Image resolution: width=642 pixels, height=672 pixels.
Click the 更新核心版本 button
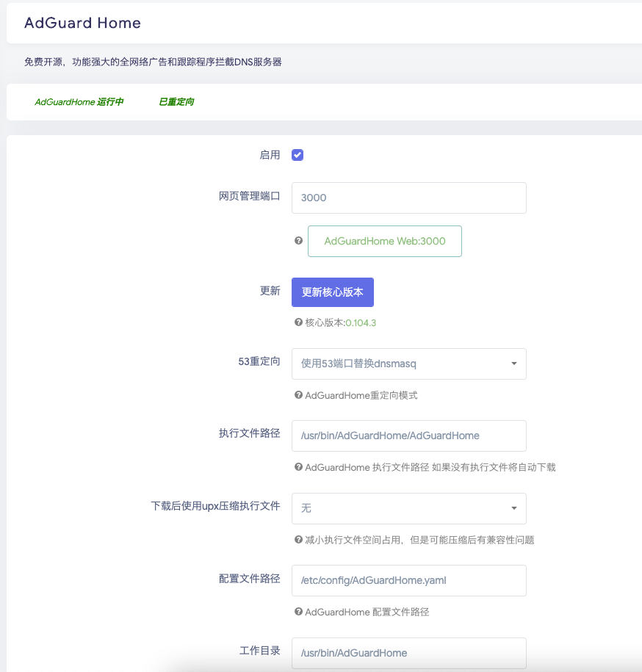pos(333,292)
